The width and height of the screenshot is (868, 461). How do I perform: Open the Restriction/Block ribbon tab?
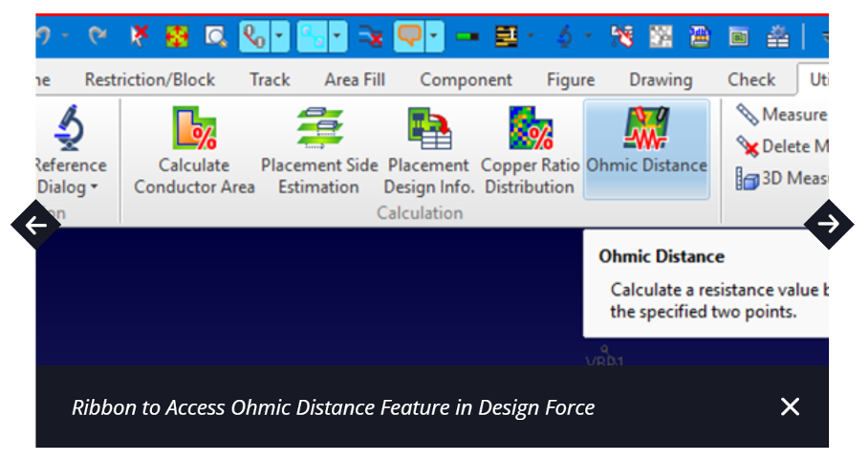point(150,79)
